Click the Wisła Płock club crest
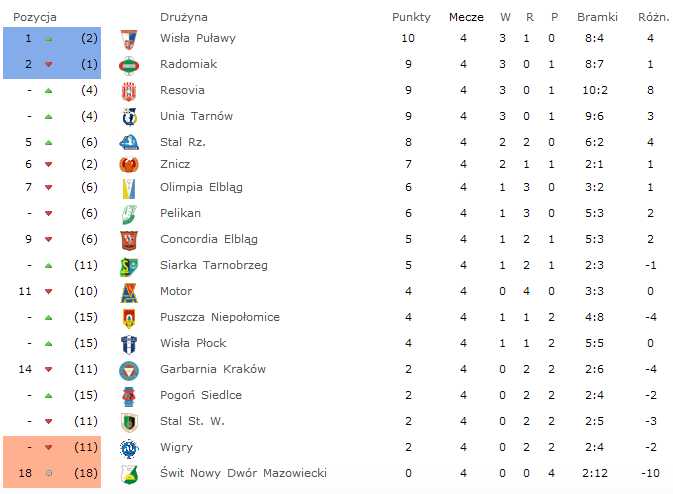The width and height of the screenshot is (673, 494). pos(129,344)
